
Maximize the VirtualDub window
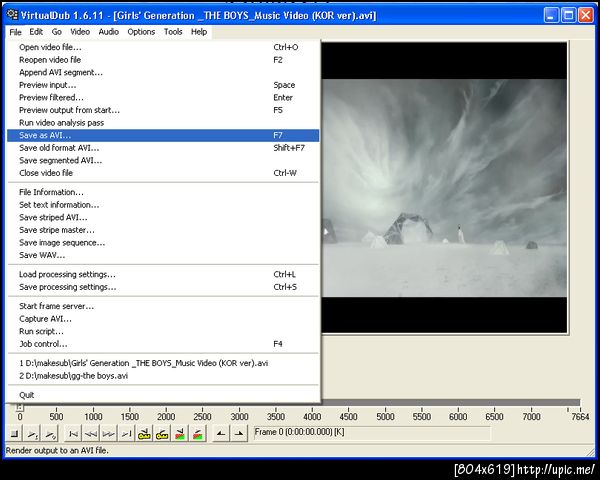coord(569,15)
